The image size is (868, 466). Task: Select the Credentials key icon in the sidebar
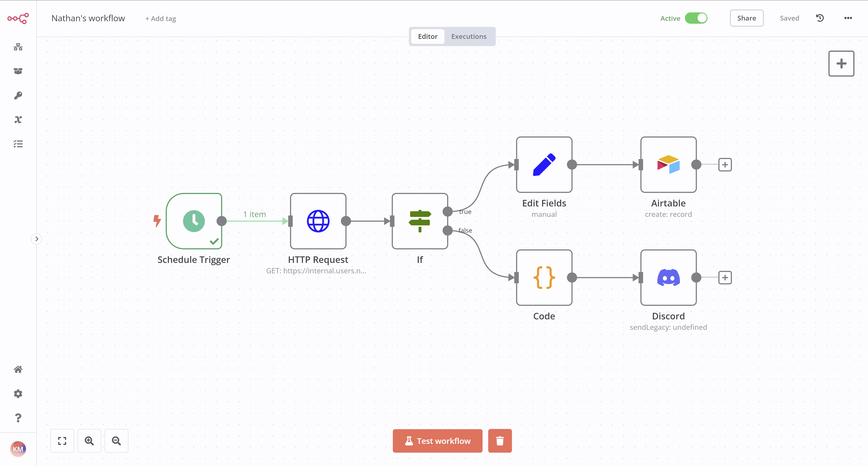pos(18,95)
